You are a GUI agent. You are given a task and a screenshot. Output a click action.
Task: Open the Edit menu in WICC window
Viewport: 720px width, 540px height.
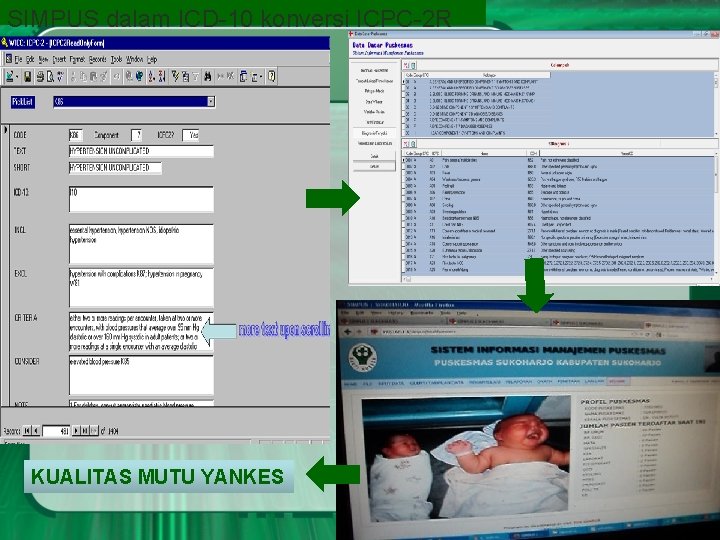[x=30, y=59]
